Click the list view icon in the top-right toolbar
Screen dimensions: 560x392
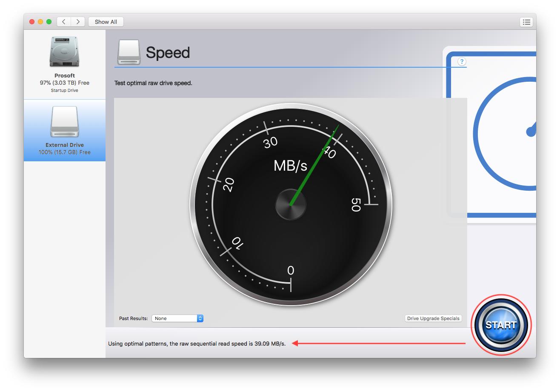pos(526,22)
